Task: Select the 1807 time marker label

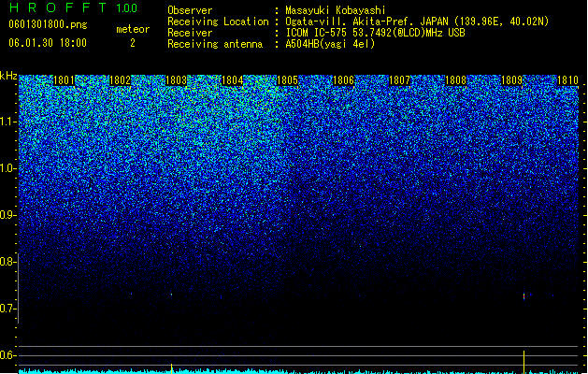Action: [x=400, y=80]
